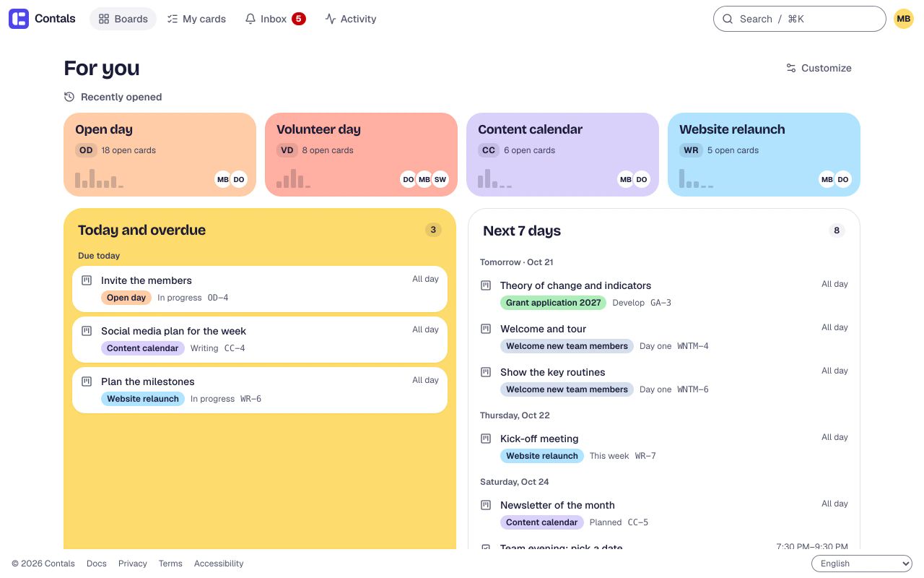Open the Privacy footer link
This screenshot has width=924, height=578.
click(133, 564)
